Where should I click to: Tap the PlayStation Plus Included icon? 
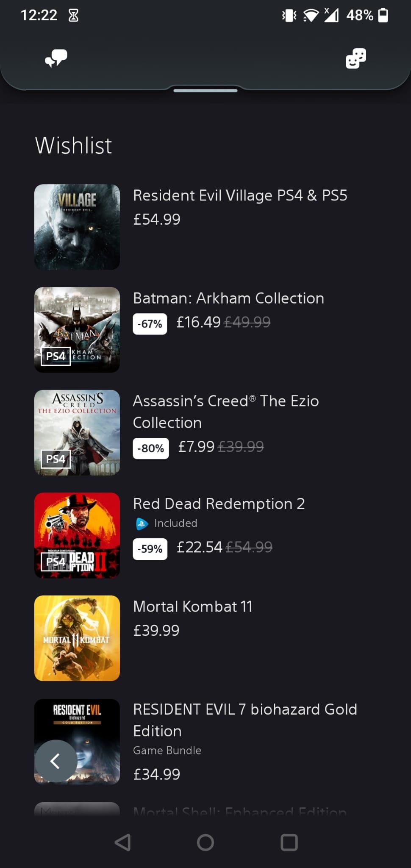142,524
